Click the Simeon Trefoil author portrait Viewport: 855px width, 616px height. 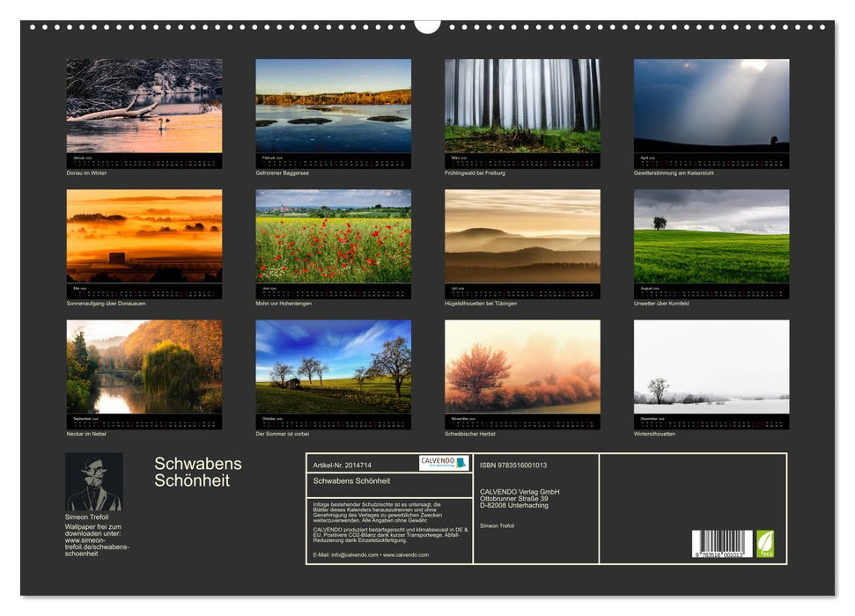pyautogui.click(x=94, y=482)
